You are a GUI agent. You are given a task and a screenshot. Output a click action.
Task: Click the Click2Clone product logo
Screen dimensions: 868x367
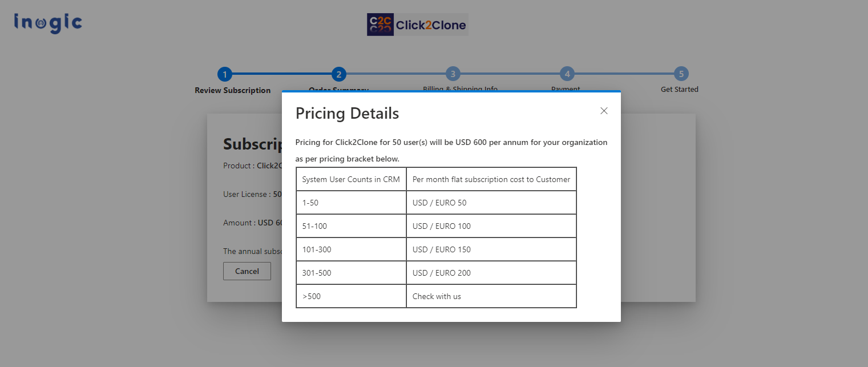click(417, 25)
